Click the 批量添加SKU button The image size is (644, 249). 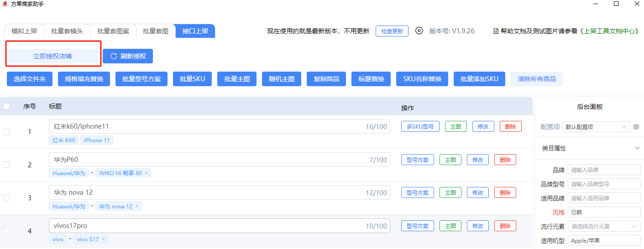point(479,79)
